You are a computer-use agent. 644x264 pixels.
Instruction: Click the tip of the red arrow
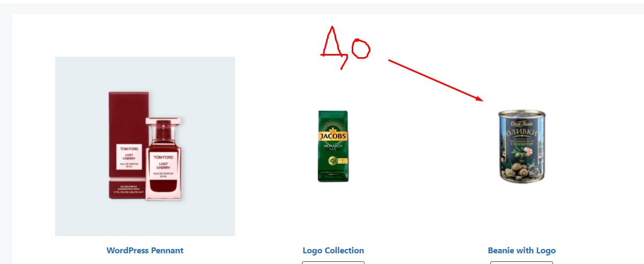coord(481,100)
